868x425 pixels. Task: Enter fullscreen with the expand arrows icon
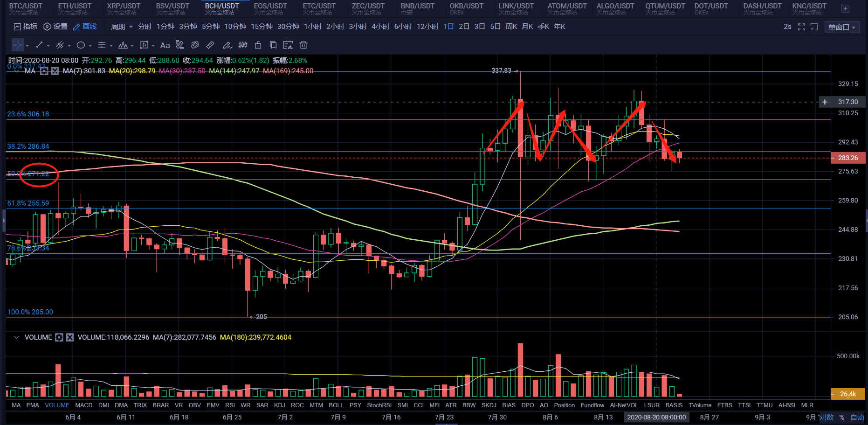(x=801, y=27)
